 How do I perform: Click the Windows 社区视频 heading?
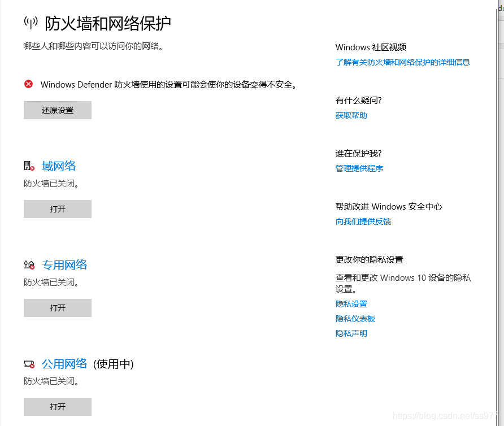[371, 47]
